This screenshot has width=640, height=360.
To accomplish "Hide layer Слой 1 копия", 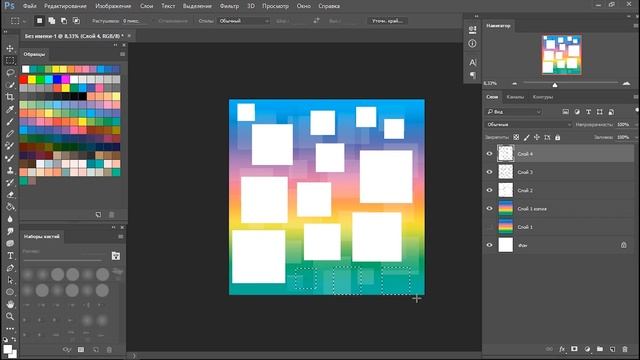I will (x=489, y=209).
